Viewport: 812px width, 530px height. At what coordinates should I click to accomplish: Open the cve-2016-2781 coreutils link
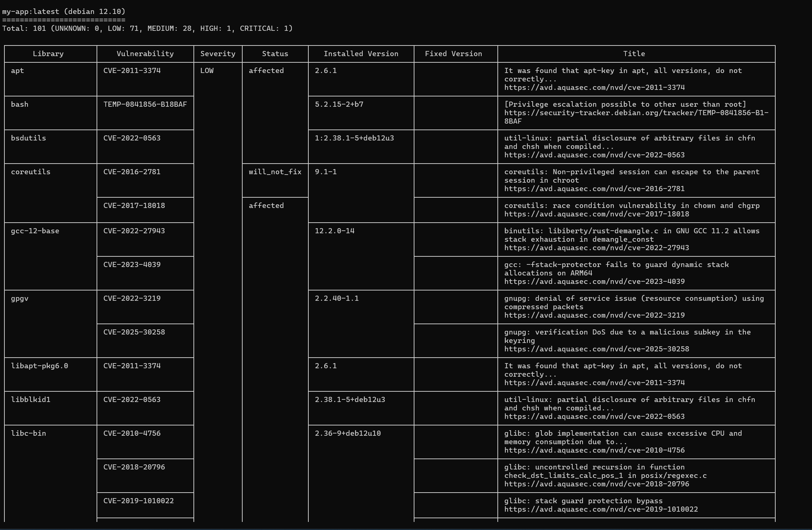coord(594,189)
